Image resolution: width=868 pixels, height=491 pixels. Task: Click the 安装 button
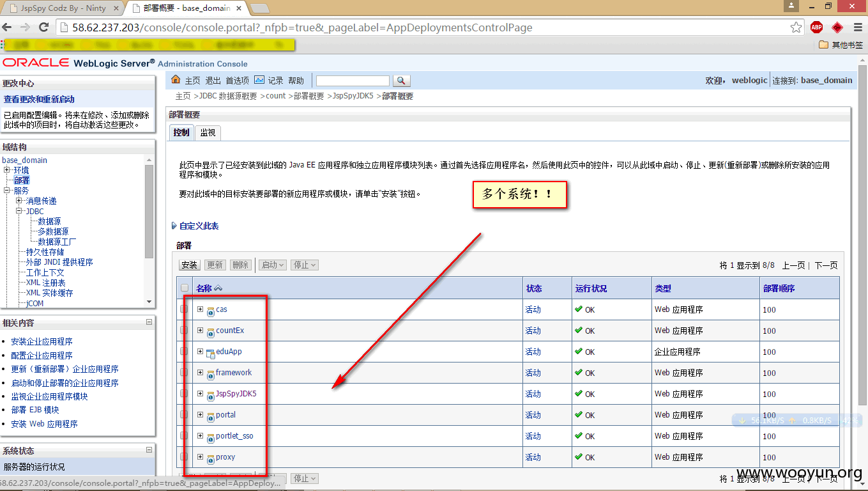point(190,265)
